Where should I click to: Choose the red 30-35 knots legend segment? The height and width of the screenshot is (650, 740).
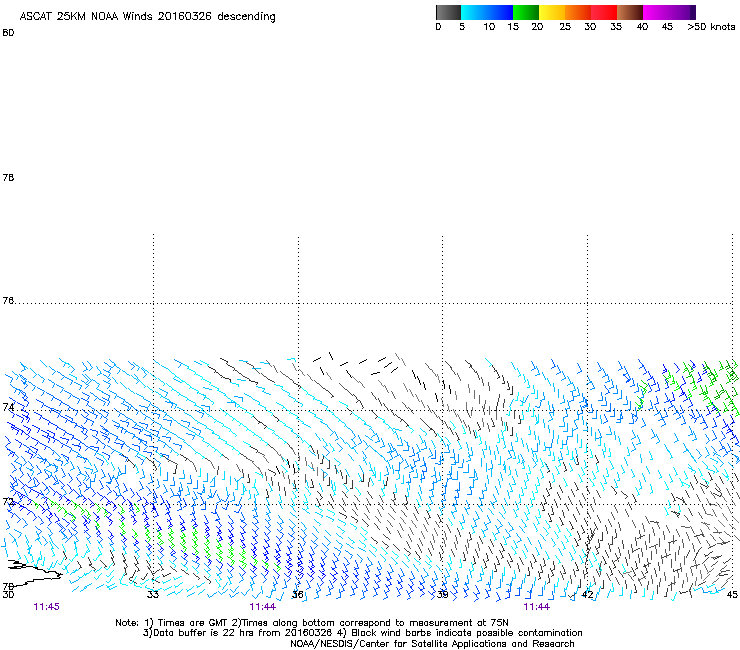pyautogui.click(x=604, y=12)
